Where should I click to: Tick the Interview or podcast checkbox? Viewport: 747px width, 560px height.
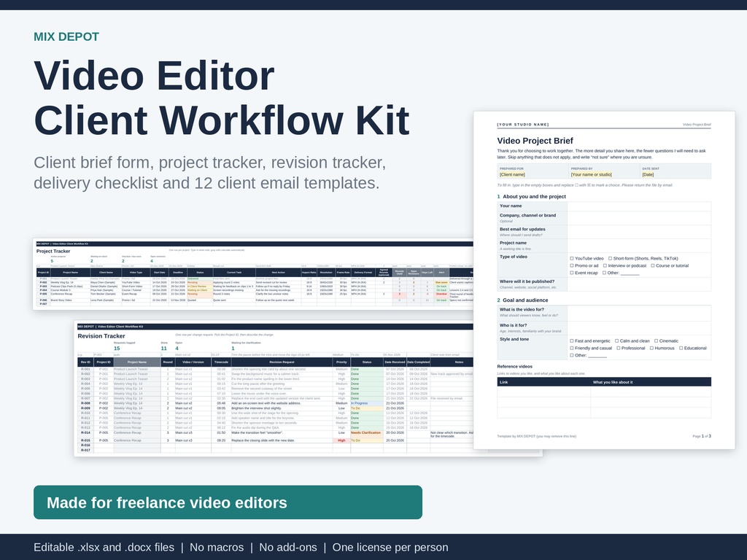point(605,265)
